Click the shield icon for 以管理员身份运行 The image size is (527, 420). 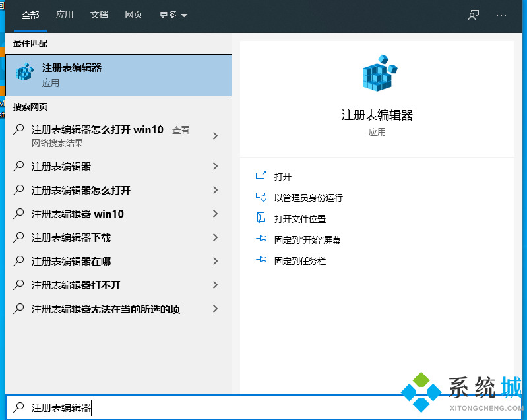pos(261,197)
